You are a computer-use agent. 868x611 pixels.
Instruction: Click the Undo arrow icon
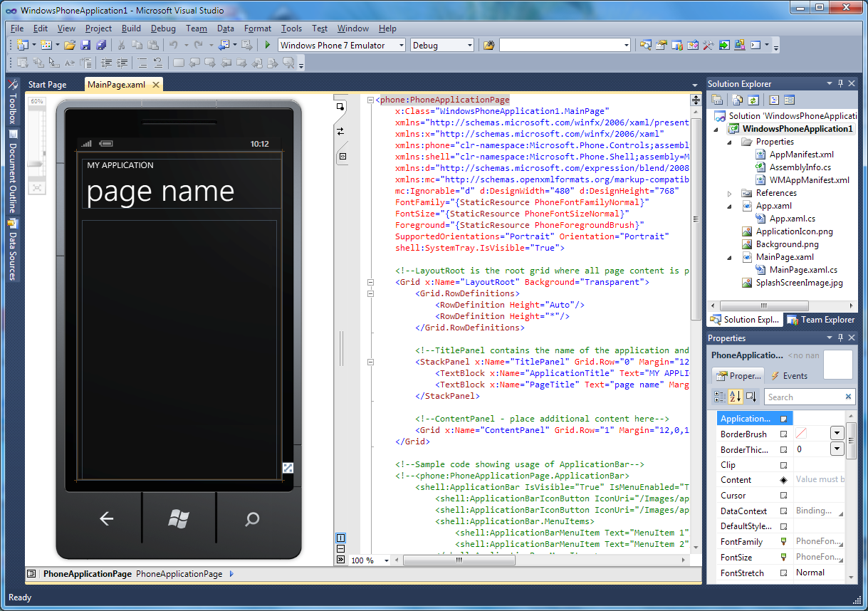tap(174, 45)
